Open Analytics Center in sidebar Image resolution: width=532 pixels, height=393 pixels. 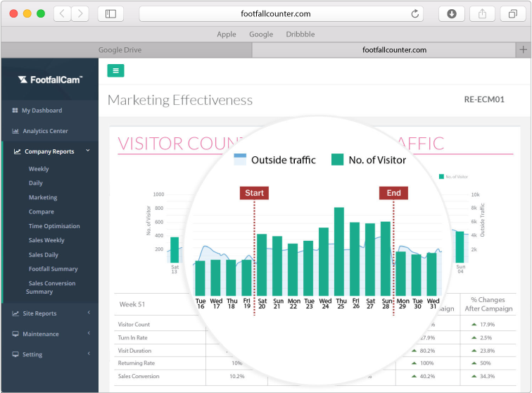[x=45, y=131]
